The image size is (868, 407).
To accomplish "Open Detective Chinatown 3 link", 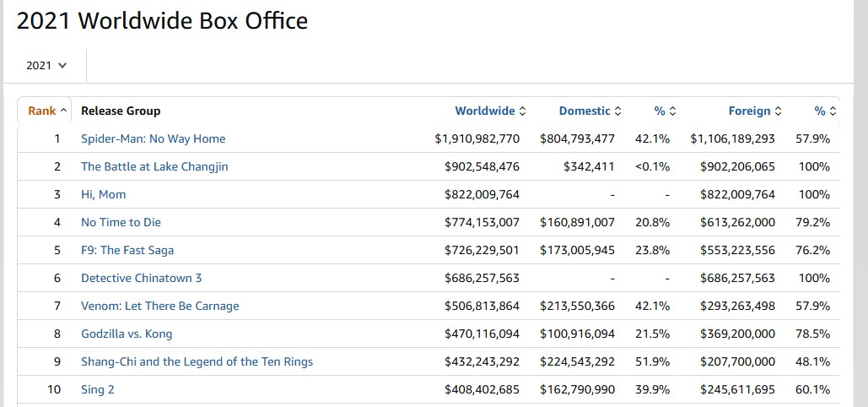I will 141,278.
